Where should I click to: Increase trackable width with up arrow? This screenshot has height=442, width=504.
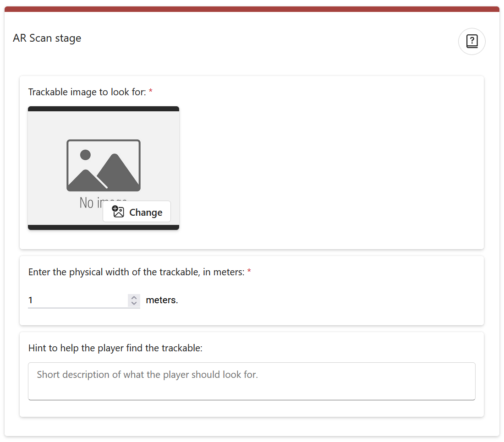(134, 297)
